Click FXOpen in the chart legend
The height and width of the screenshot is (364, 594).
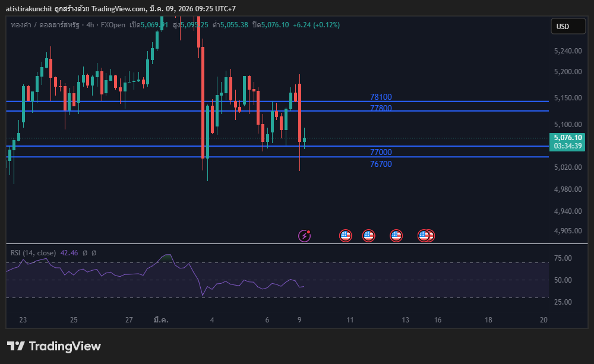(x=113, y=25)
